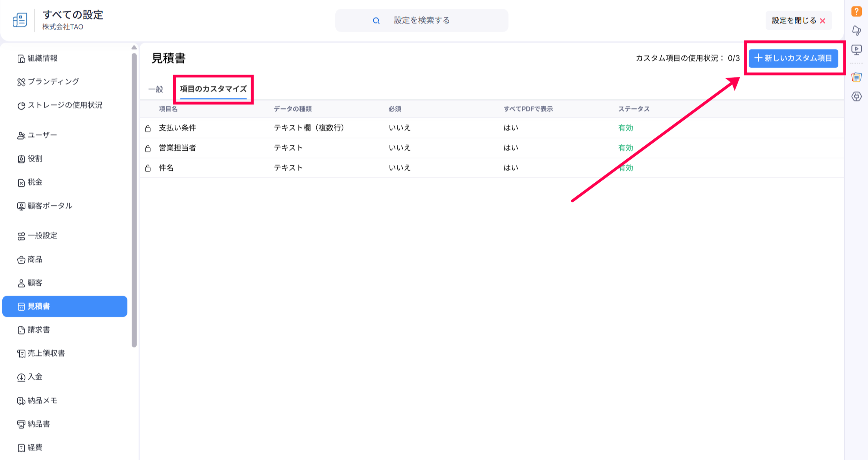
Task: Click the sidebar vertical scrollbar thumb
Action: pos(134,200)
